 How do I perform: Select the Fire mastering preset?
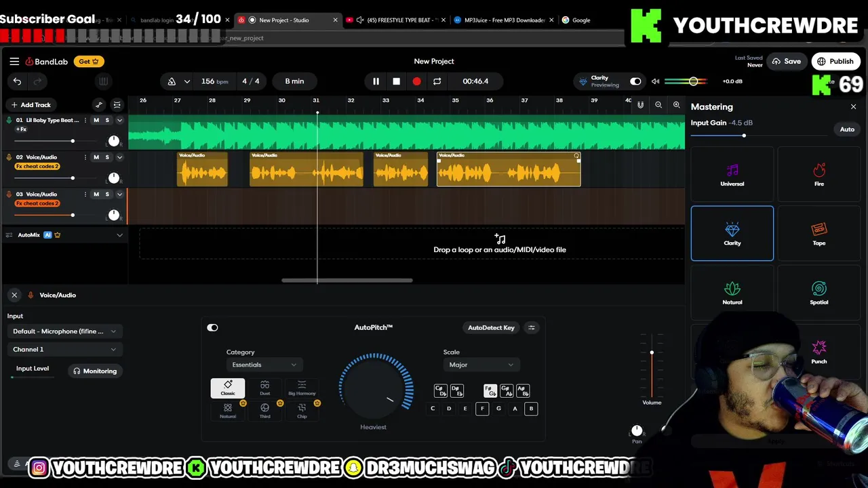[x=819, y=174]
